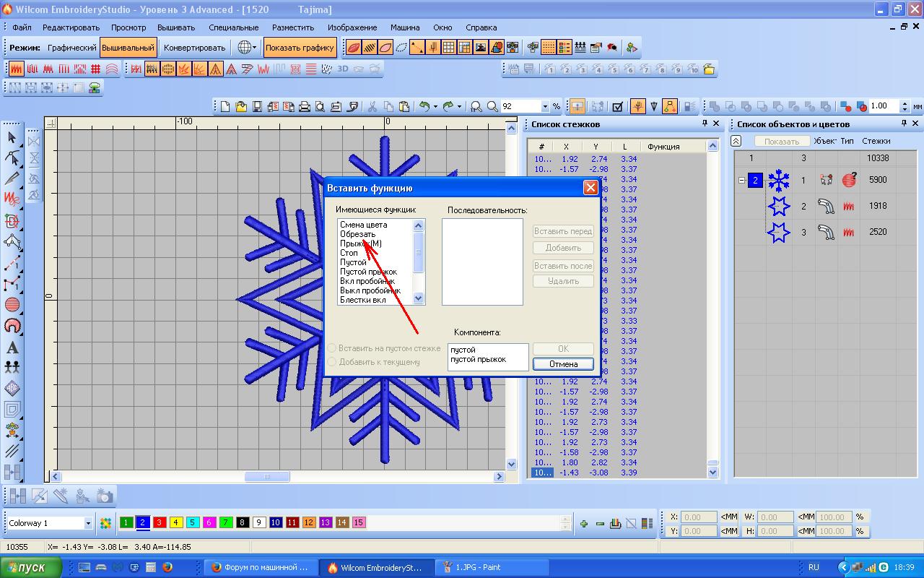Click the Color Wheel icon beside Colorway
This screenshot has width=924, height=578.
(x=106, y=523)
